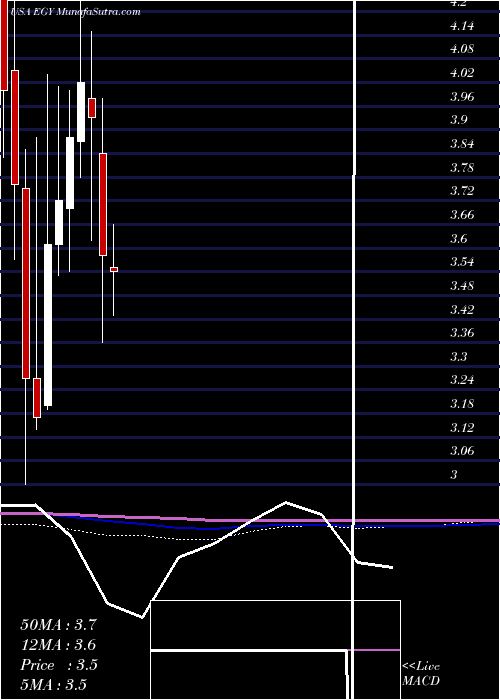Select the 12MA : 3.6 label
Viewport: 500px width, 700px height.
58,645
